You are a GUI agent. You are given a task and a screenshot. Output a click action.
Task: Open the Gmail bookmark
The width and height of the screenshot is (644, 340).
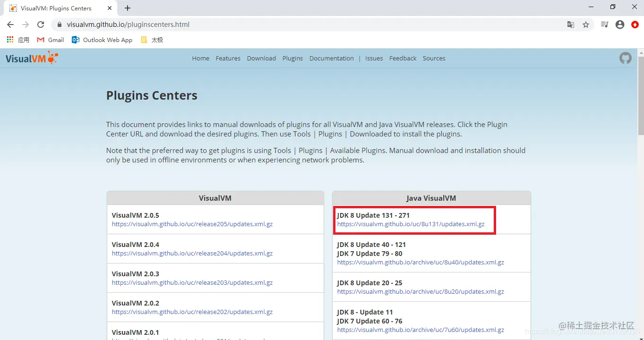(50, 40)
